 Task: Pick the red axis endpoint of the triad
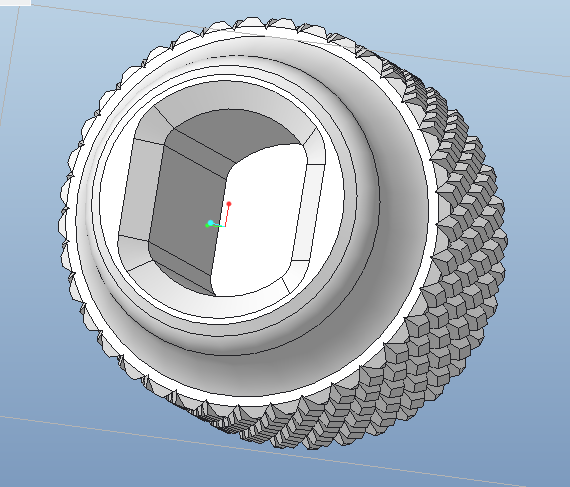tap(229, 204)
